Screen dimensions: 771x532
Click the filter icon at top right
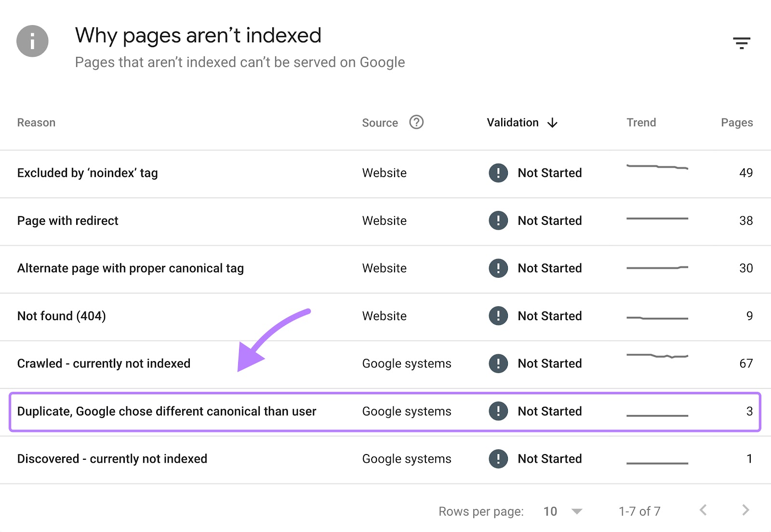742,43
